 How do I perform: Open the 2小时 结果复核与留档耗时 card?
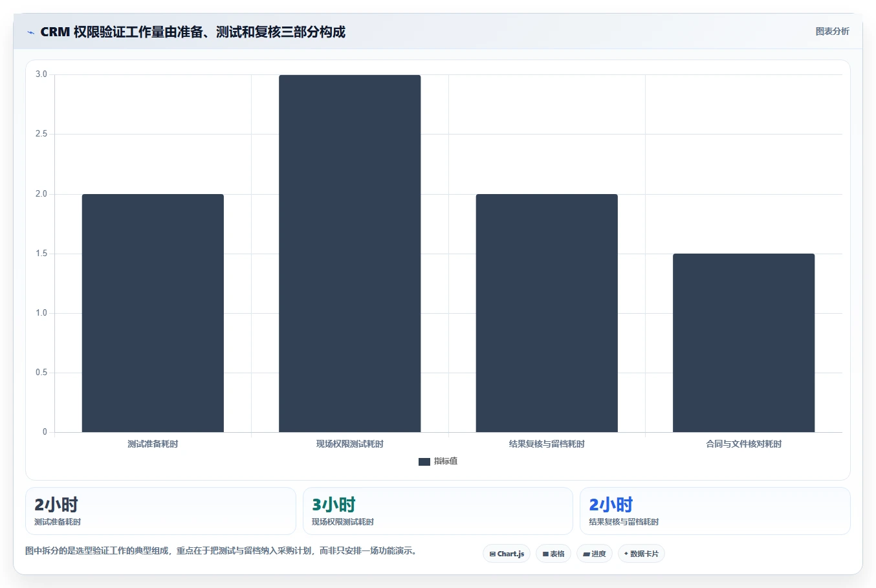coord(715,511)
